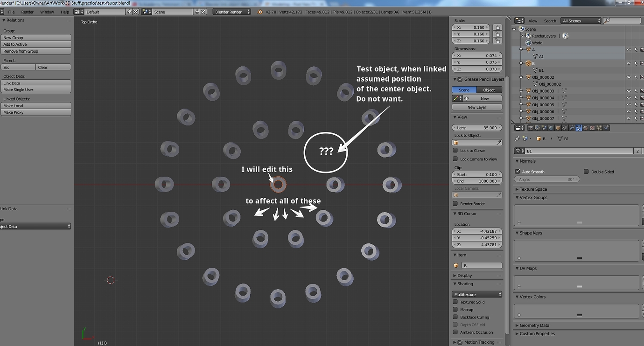
Task: Collapse the Vertex Groups panel
Action: click(x=533, y=198)
